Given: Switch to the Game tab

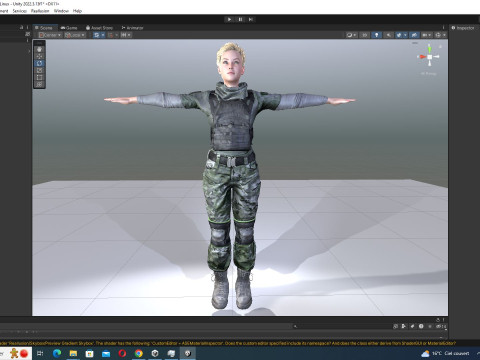Looking at the screenshot, I should (69, 28).
